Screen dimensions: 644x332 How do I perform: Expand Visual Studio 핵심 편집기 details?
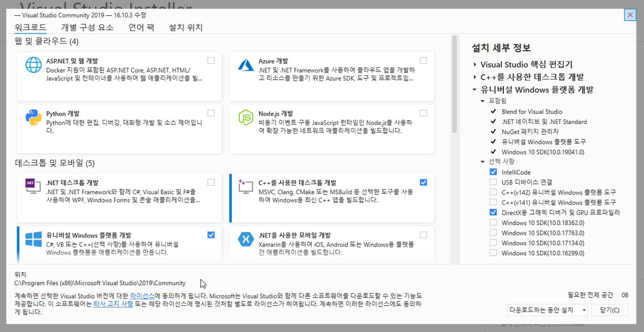point(475,64)
